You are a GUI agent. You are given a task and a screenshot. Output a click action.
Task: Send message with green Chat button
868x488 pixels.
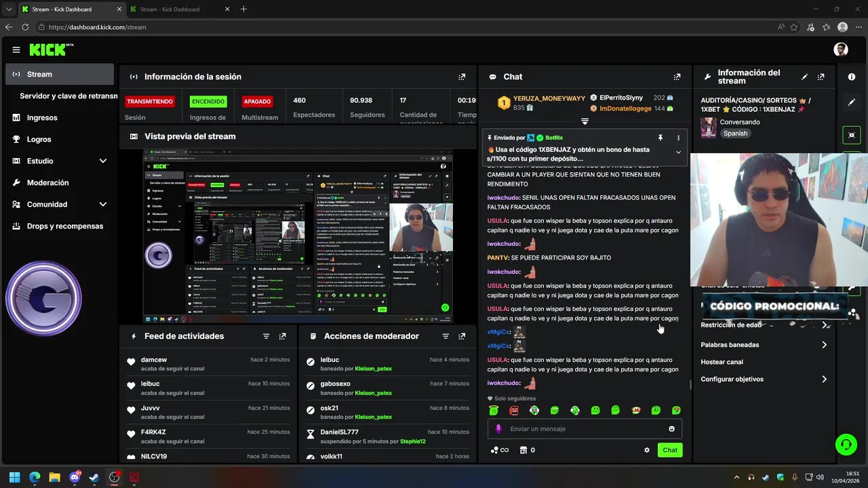point(670,450)
